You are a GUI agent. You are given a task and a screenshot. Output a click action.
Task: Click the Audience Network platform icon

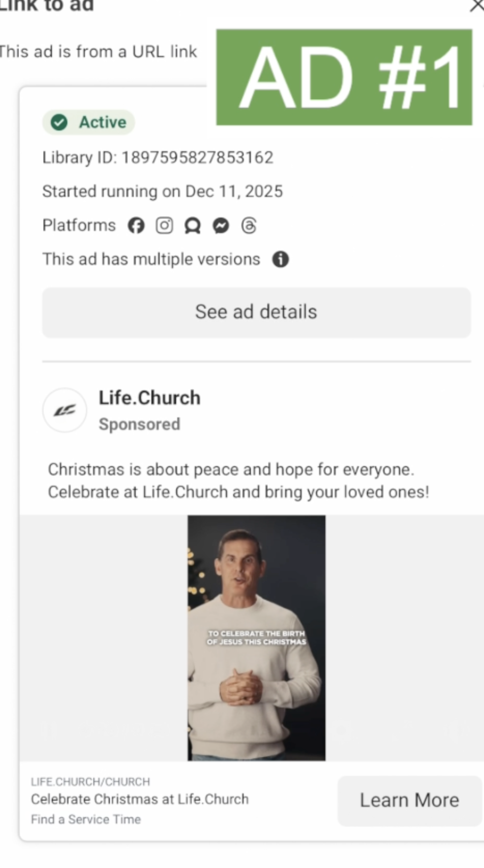[x=193, y=226]
